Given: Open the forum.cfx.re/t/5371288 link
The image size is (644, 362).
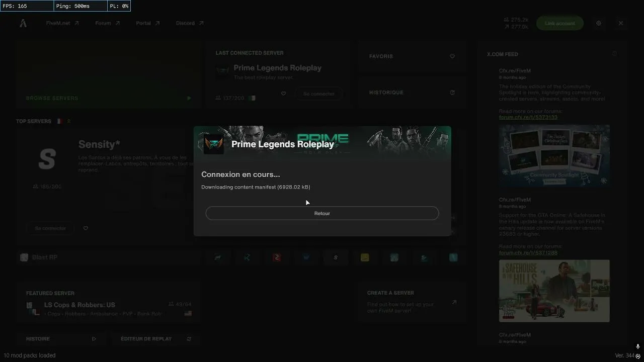Looking at the screenshot, I should (x=528, y=252).
